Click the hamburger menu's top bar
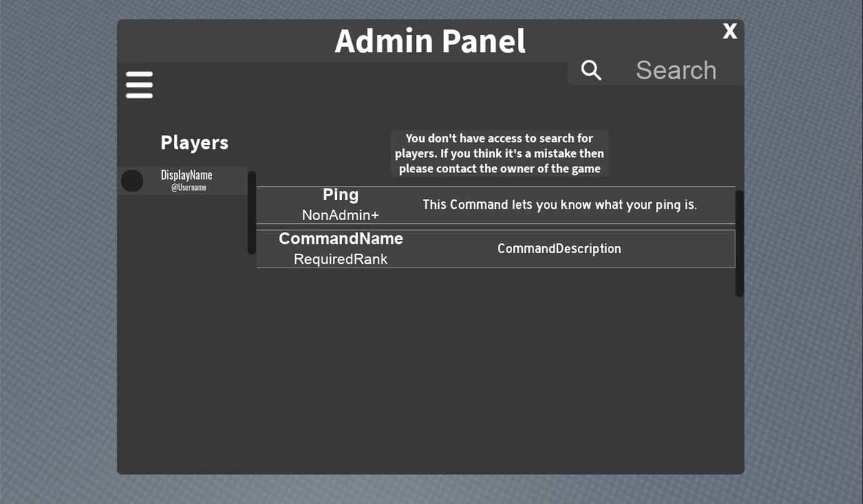This screenshot has height=504, width=863. (139, 76)
